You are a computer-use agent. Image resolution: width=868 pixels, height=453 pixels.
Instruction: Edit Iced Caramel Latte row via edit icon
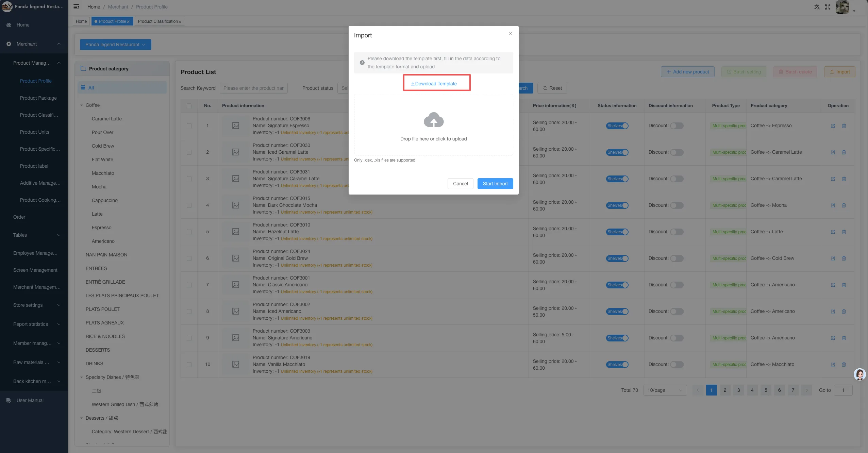[833, 152]
